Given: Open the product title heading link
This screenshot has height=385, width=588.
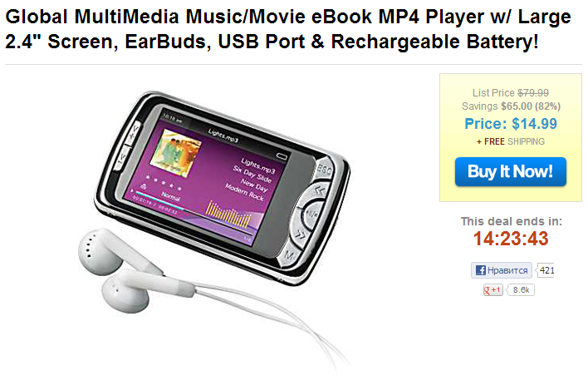Looking at the screenshot, I should click(x=288, y=29).
